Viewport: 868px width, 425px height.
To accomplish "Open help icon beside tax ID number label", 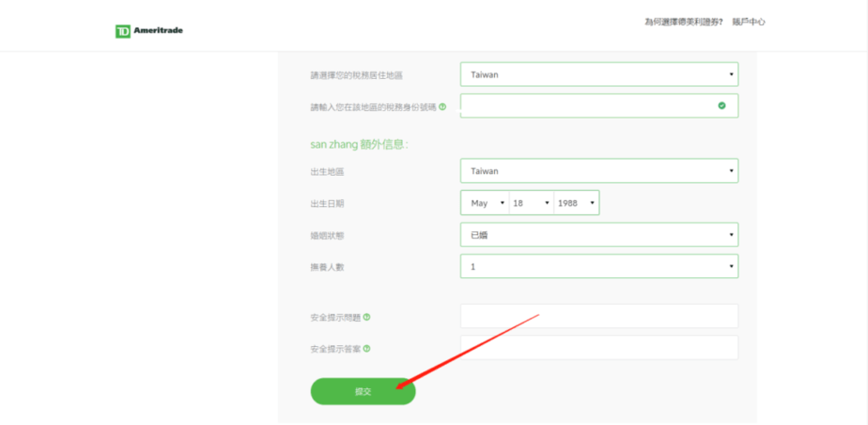I will pyautogui.click(x=442, y=106).
